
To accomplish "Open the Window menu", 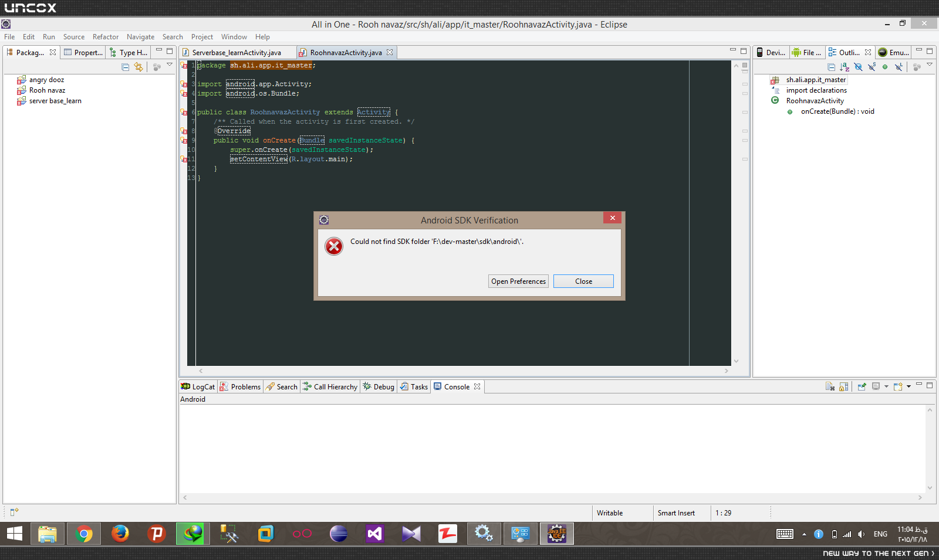I will tap(234, 37).
